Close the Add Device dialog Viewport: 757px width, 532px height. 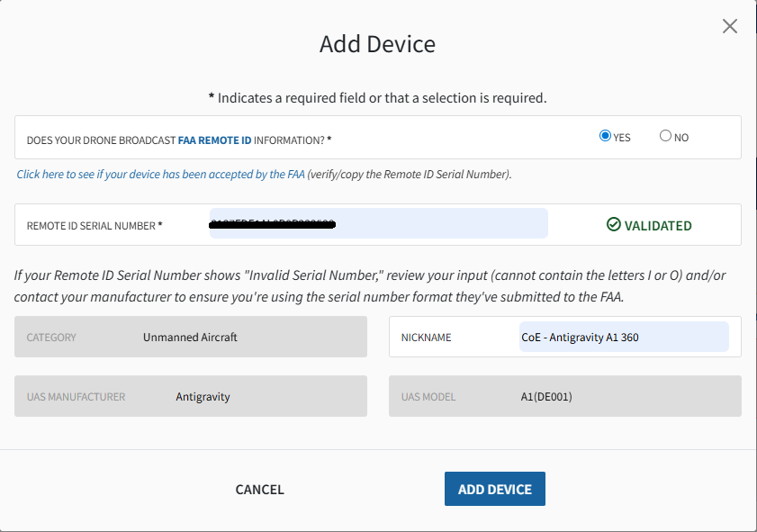pos(730,26)
